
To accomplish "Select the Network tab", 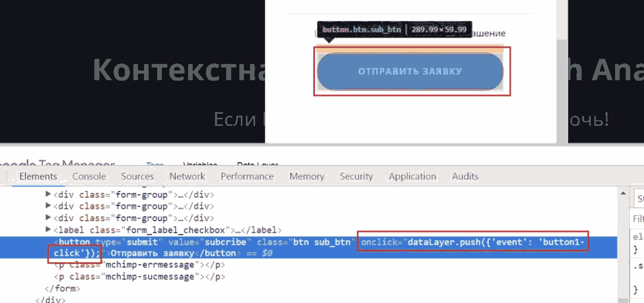I will pyautogui.click(x=187, y=177).
